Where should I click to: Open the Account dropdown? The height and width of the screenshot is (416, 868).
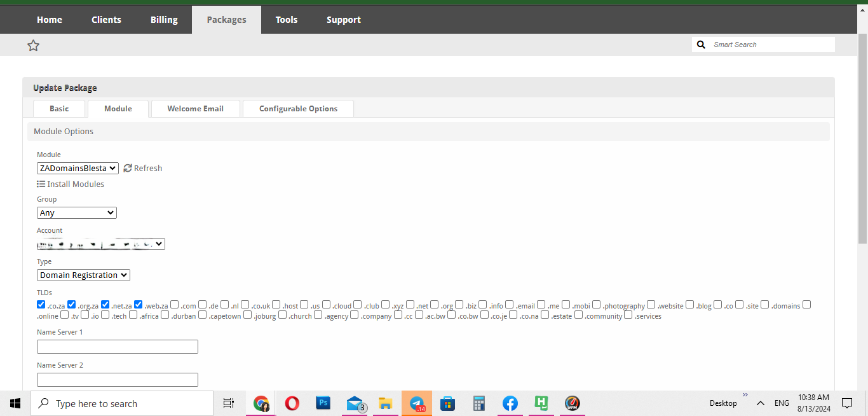[101, 244]
